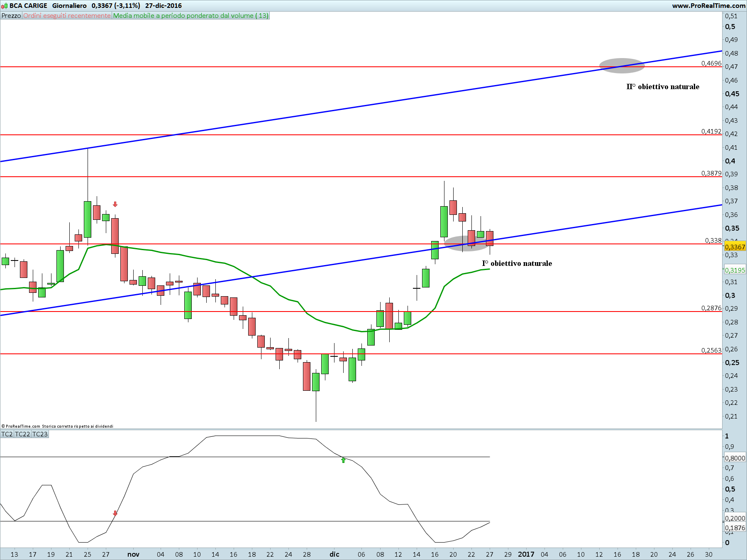
Task: Click the 0,45 level on the price scale
Action: tap(732, 94)
